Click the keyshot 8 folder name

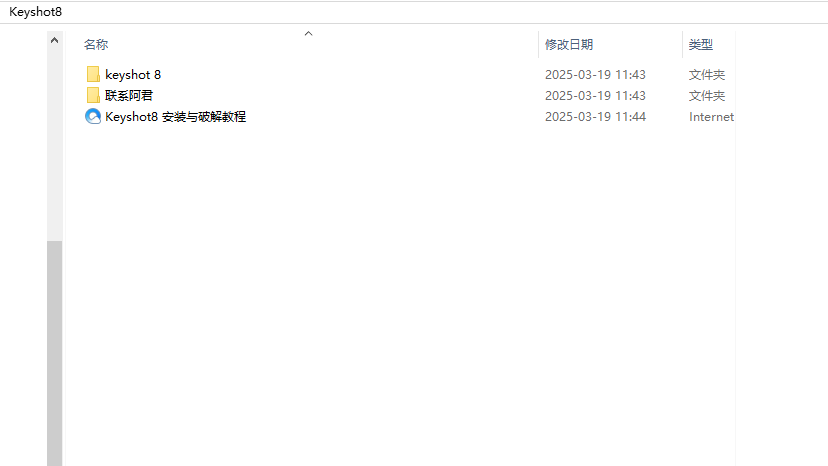point(133,74)
